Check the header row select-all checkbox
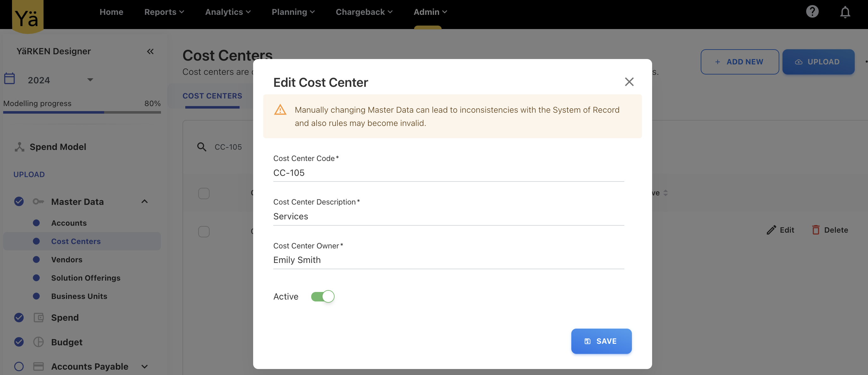Screen dimensions: 868x375 click(204, 193)
